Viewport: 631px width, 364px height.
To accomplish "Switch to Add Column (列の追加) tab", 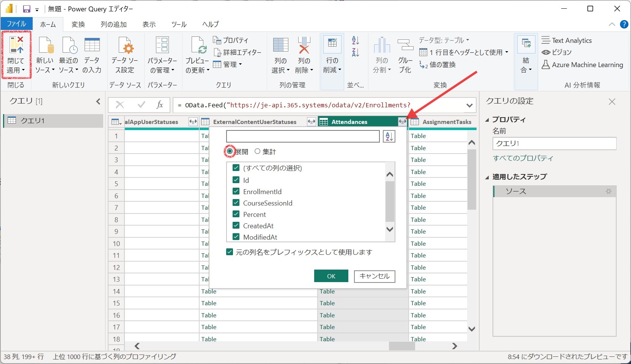I will click(x=114, y=24).
